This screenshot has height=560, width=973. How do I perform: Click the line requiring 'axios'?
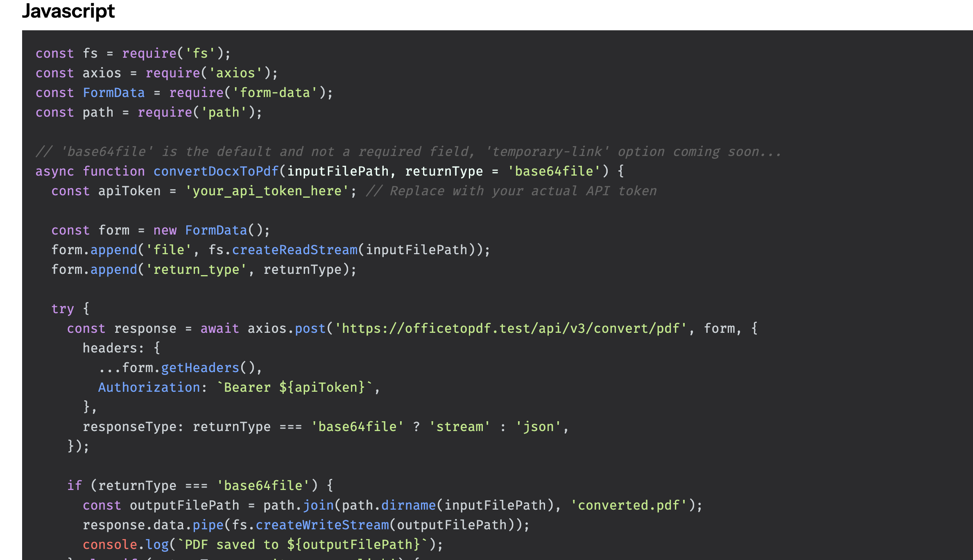(x=157, y=73)
